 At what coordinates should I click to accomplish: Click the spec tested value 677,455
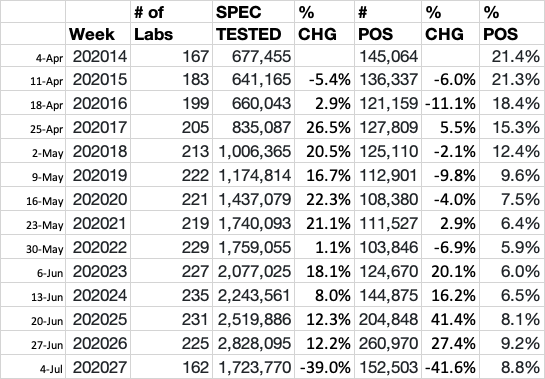coord(253,56)
